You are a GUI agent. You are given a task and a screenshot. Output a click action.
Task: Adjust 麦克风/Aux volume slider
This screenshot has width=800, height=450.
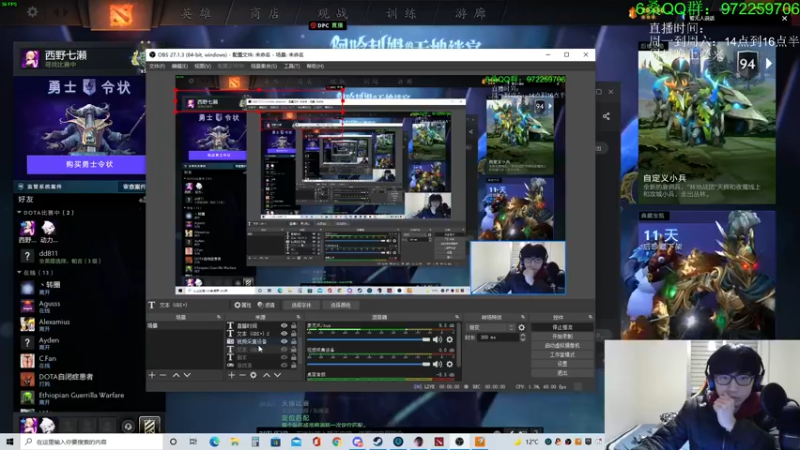[x=369, y=339]
